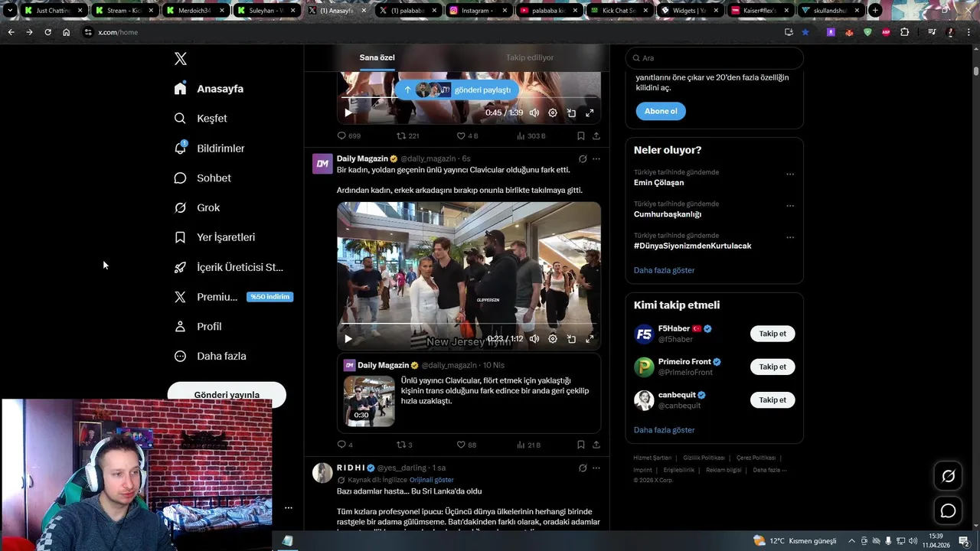Toggle picture-in-picture on Clavicular video
This screenshot has width=980, height=551.
coord(571,339)
